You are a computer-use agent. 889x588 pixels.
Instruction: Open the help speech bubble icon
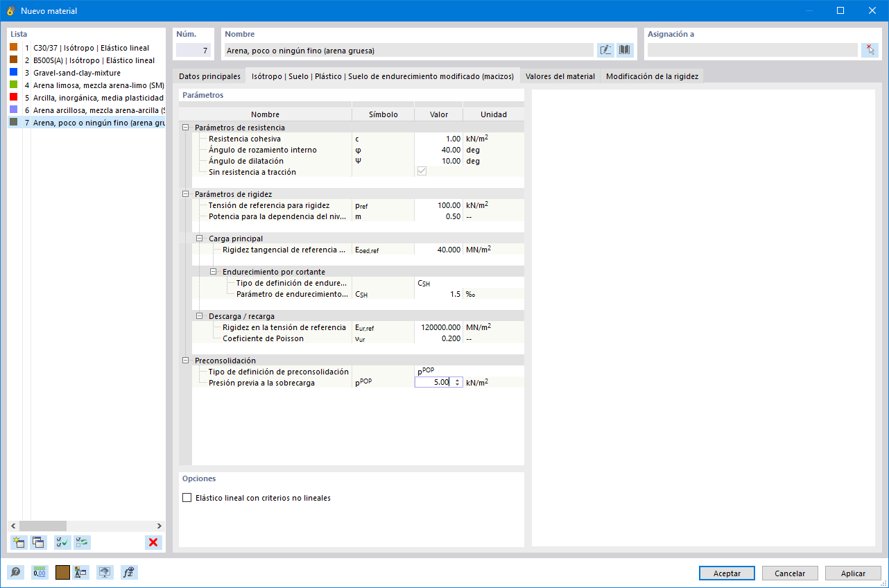tap(15, 573)
